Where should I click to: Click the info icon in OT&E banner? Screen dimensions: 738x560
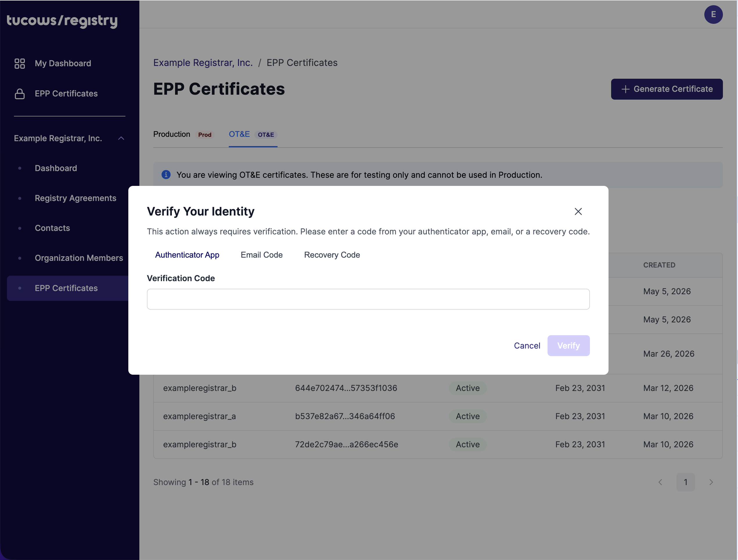click(166, 175)
